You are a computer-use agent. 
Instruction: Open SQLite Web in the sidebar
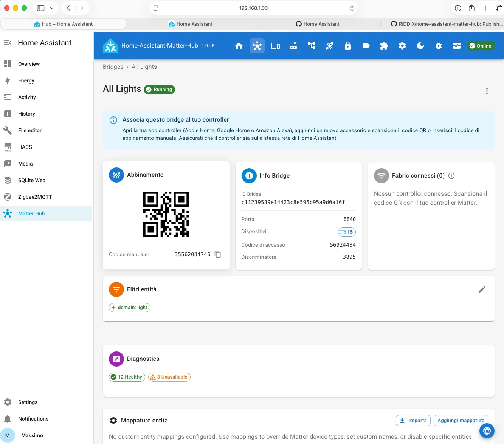click(46, 180)
